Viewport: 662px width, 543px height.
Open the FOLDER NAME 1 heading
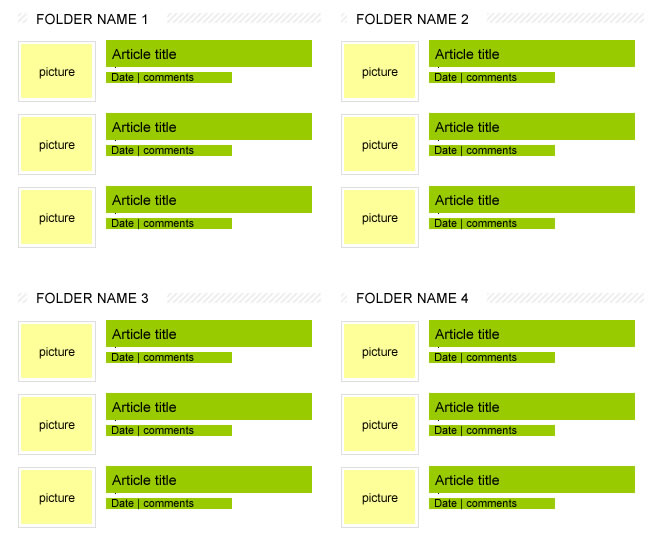[92, 19]
